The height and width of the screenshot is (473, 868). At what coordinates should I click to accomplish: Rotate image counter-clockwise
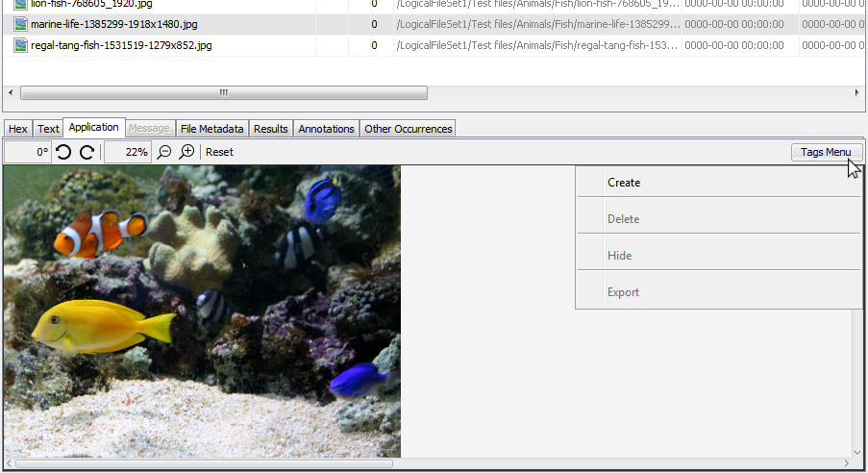[63, 152]
